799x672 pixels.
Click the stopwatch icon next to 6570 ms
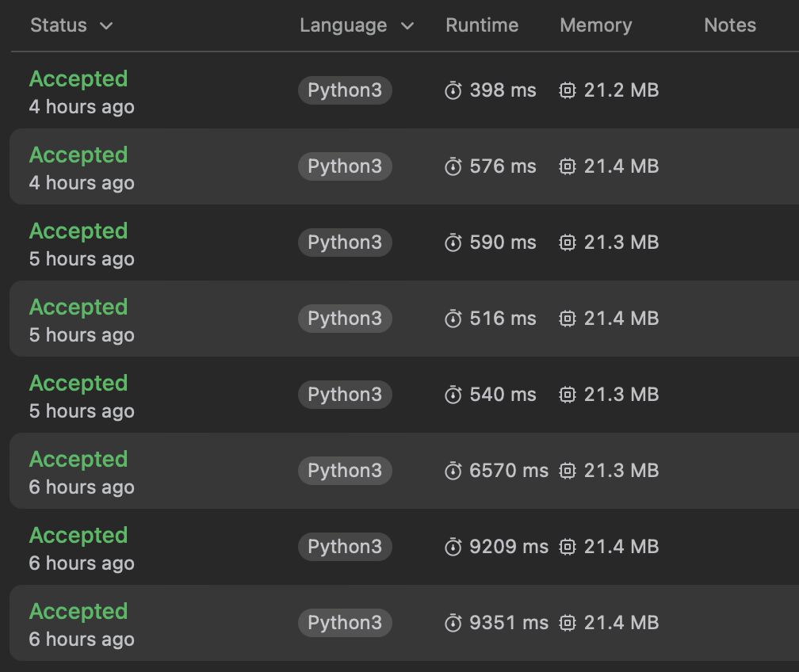(x=453, y=471)
